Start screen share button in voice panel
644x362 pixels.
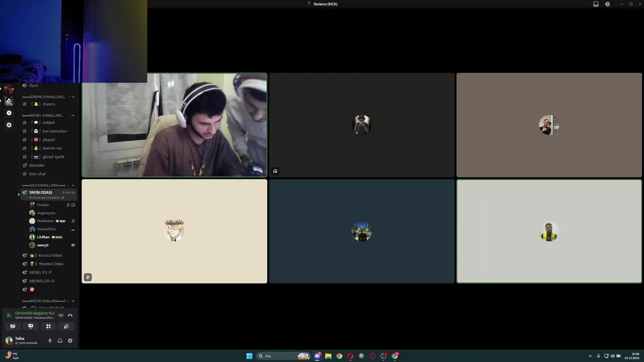[31, 326]
